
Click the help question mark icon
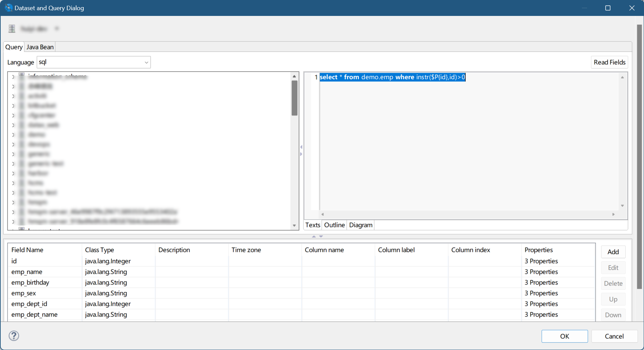tap(14, 336)
